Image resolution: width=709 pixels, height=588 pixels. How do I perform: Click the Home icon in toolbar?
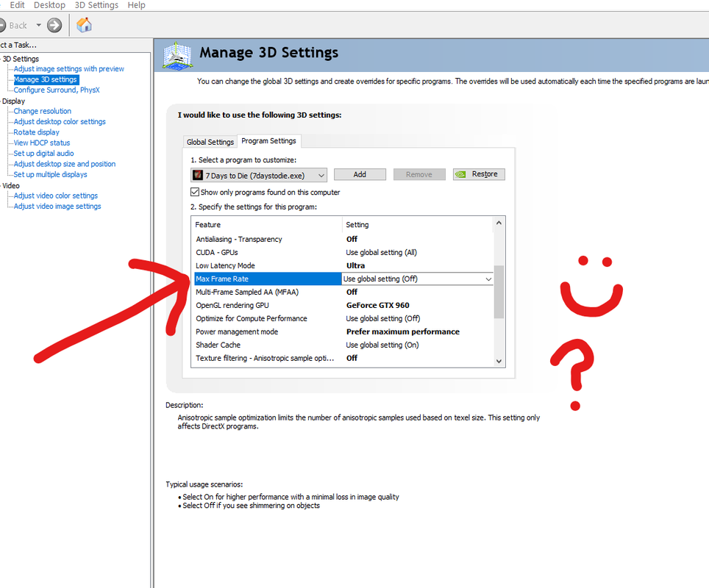tap(84, 25)
